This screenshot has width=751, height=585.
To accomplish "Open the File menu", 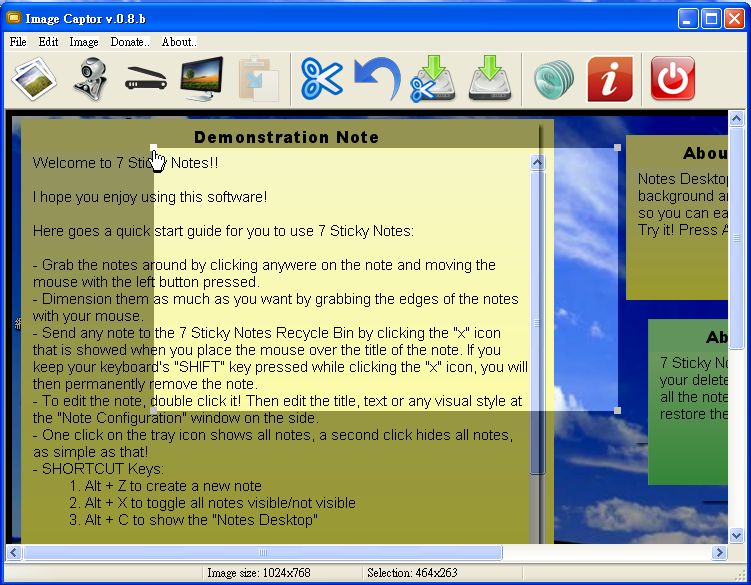I will pos(18,42).
